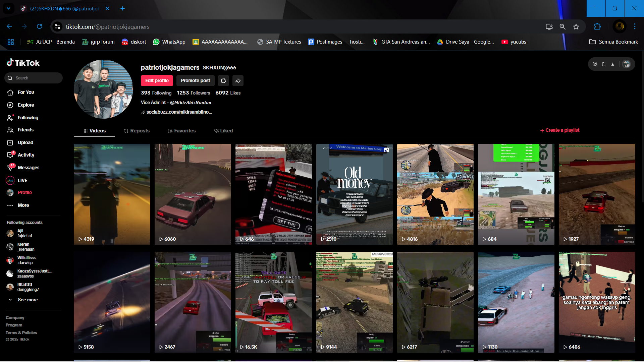This screenshot has width=644, height=362.
Task: Click the TikTok Search field
Action: [34, 78]
